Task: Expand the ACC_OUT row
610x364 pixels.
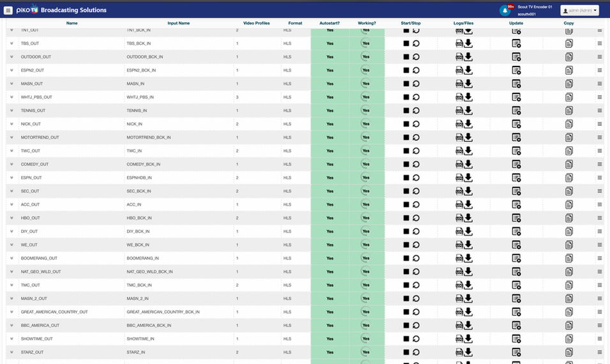Action: coord(11,204)
